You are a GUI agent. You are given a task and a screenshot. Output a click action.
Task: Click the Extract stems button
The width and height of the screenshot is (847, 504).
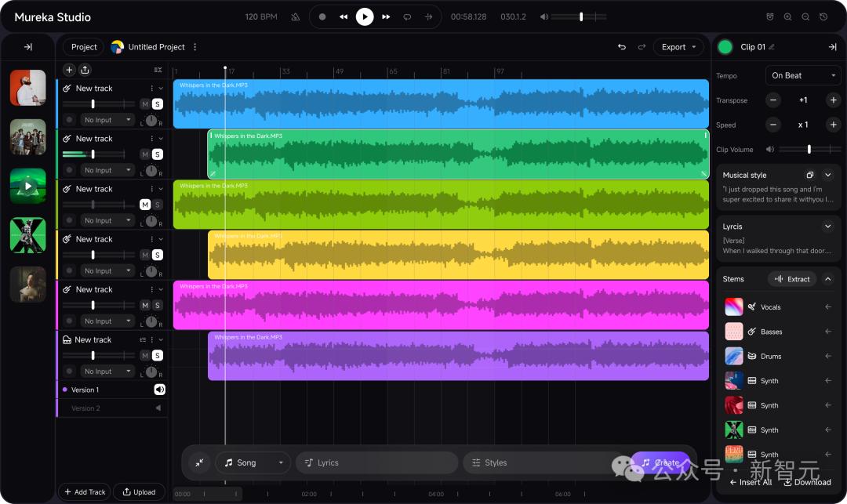tap(792, 279)
